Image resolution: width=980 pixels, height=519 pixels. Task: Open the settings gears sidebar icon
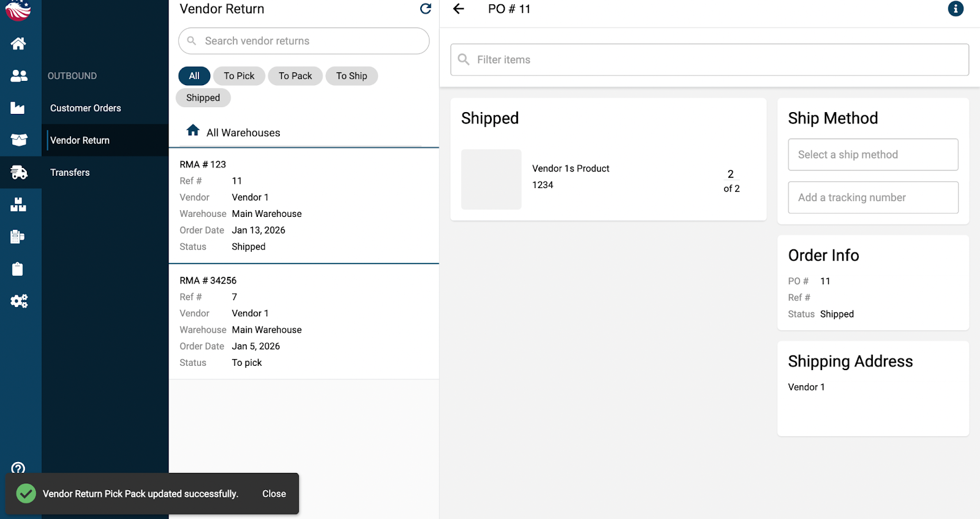pos(19,301)
